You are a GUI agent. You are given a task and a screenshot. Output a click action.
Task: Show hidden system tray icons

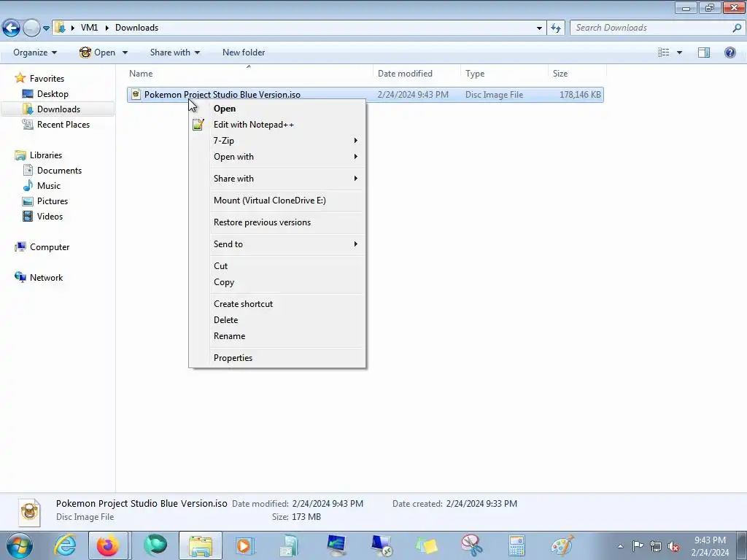tap(620, 546)
